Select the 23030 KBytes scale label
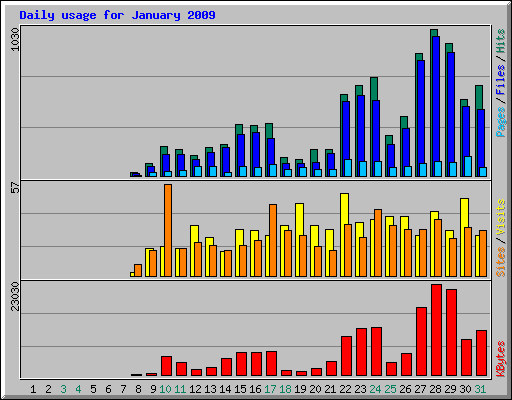Viewport: 512px width, 400px height. pos(15,296)
